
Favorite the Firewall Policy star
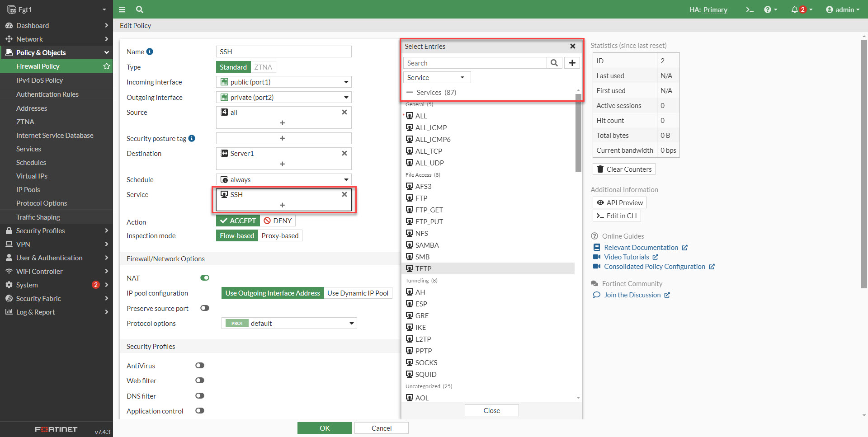coord(107,66)
